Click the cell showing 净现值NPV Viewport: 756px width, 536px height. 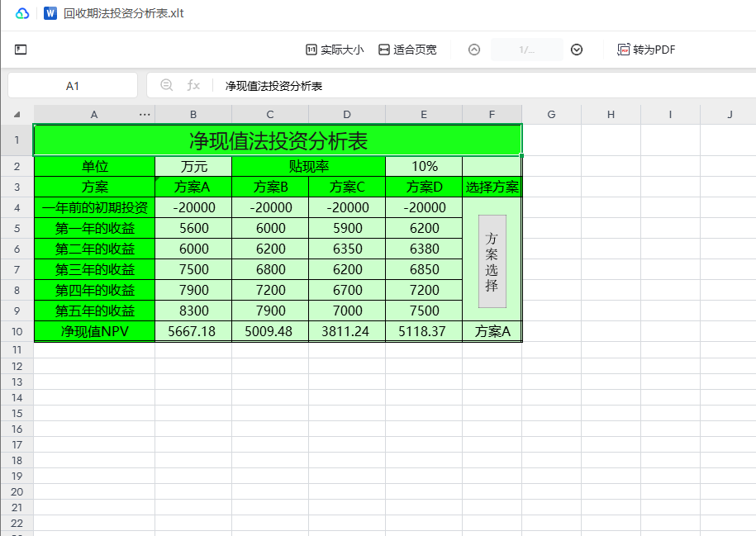[93, 330]
